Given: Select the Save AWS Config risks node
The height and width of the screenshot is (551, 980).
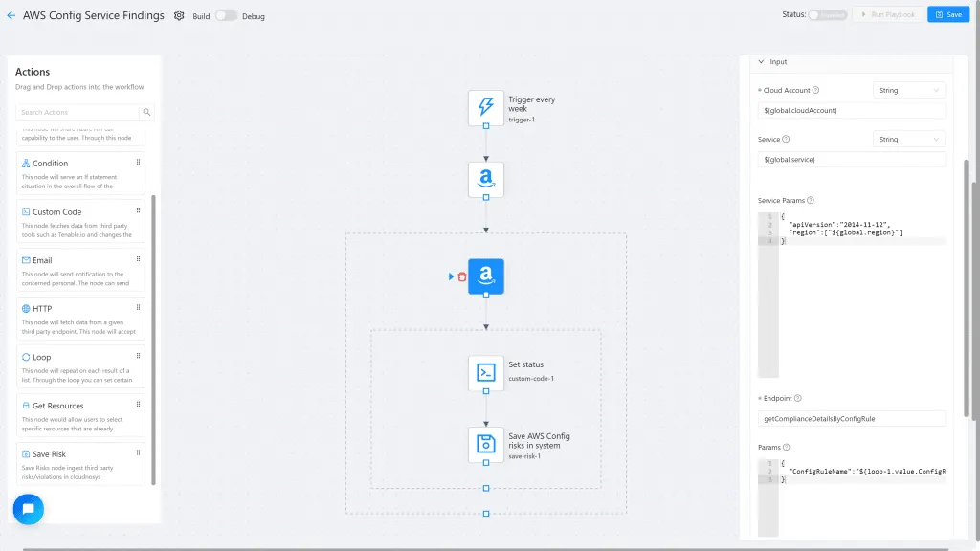Looking at the screenshot, I should [x=485, y=444].
